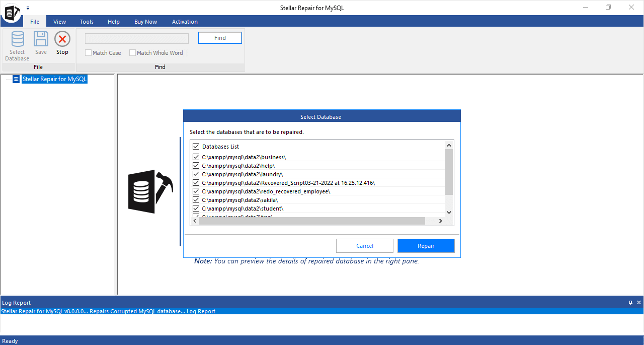Screen dimensions: 644x345
Task: Click the database list vertical scroll down arrow
Action: (x=449, y=213)
